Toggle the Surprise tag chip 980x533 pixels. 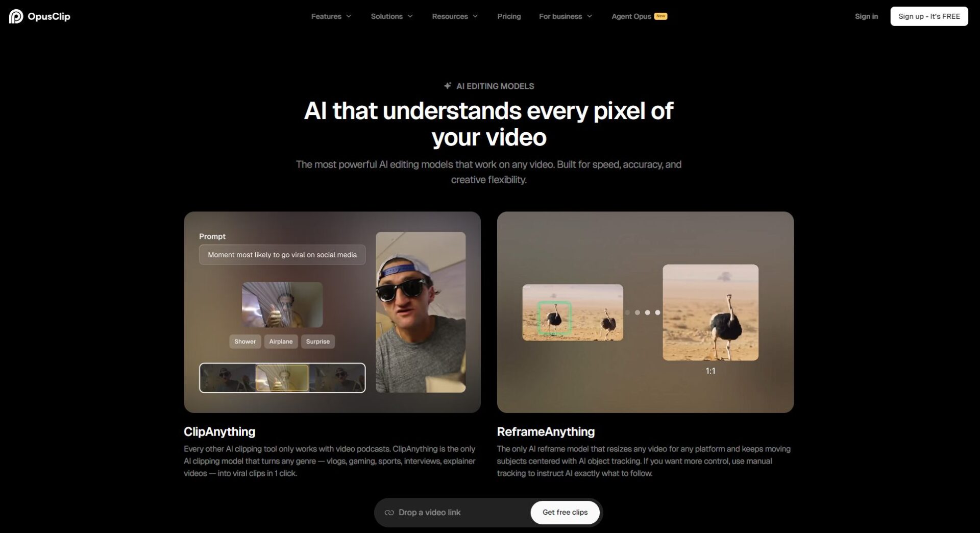point(317,342)
